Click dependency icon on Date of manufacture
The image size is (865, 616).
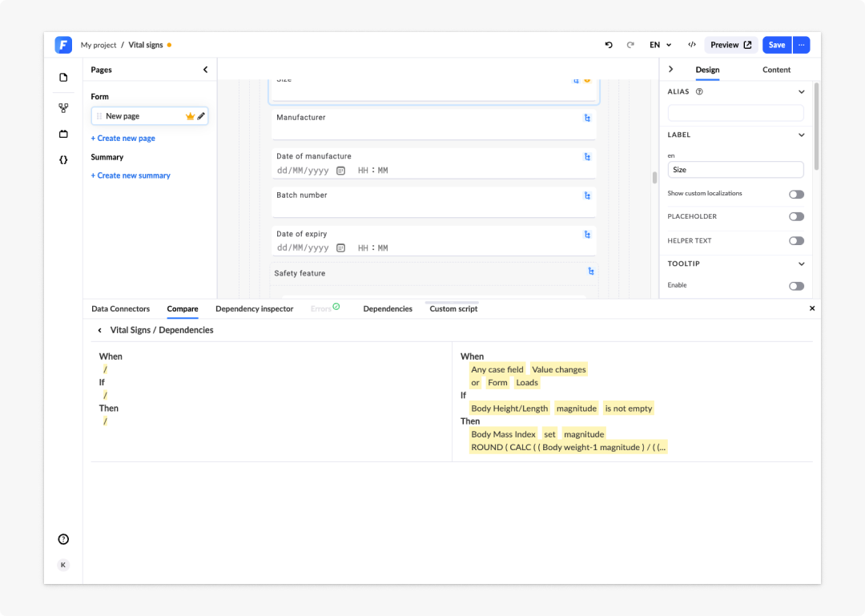[x=588, y=157]
